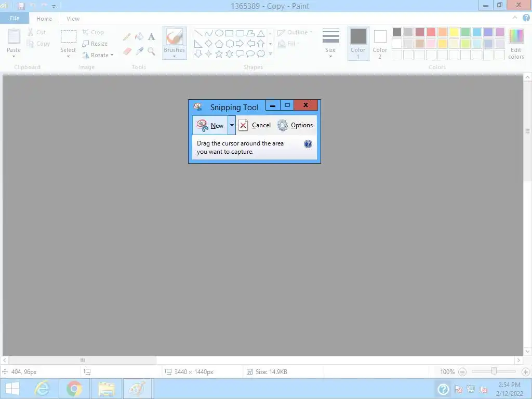The image size is (532, 399).
Task: Open Snipping Tool help icon
Action: click(x=308, y=144)
